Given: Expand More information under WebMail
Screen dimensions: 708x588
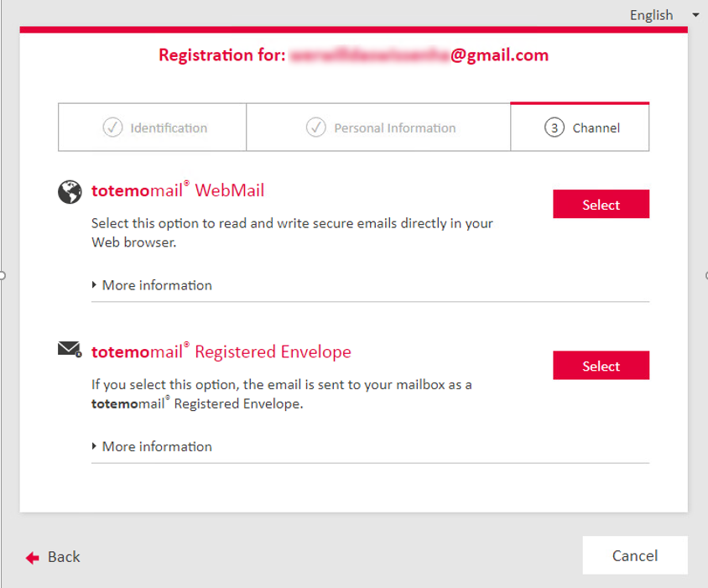Looking at the screenshot, I should (x=152, y=285).
